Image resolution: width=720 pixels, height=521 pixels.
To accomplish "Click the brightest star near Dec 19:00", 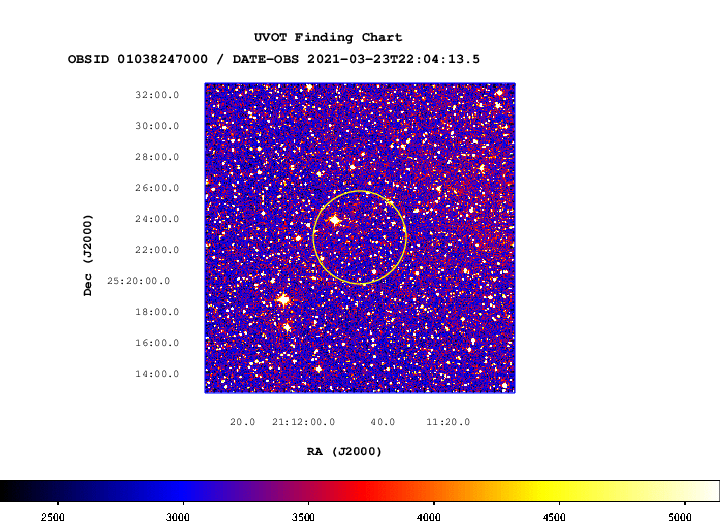I will click(283, 300).
